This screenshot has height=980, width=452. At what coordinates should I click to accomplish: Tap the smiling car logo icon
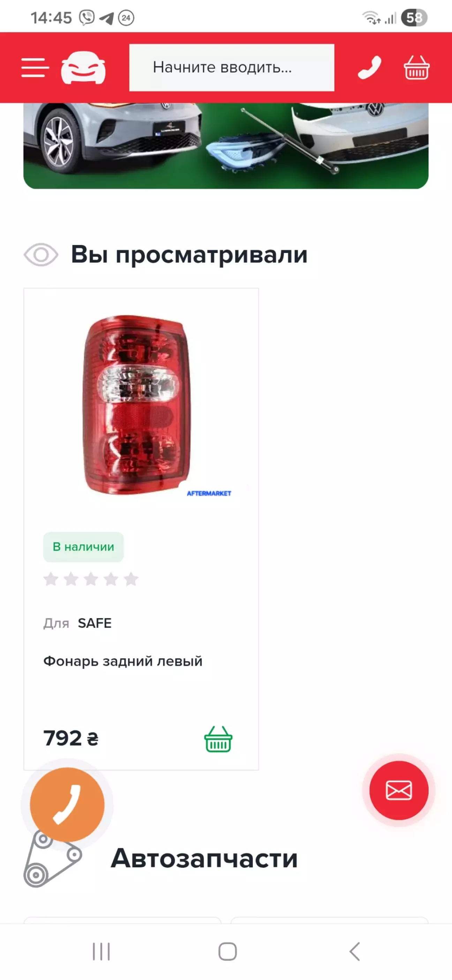tap(83, 67)
